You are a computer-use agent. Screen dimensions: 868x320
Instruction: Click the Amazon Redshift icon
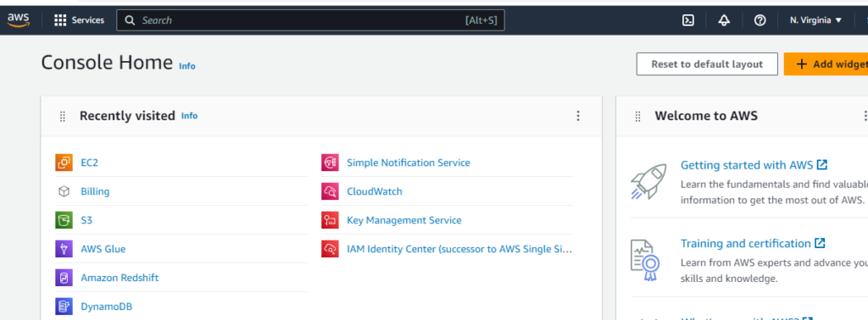64,278
